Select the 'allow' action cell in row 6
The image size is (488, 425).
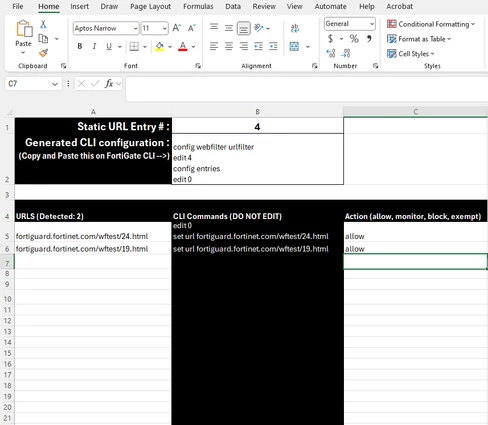[415, 249]
